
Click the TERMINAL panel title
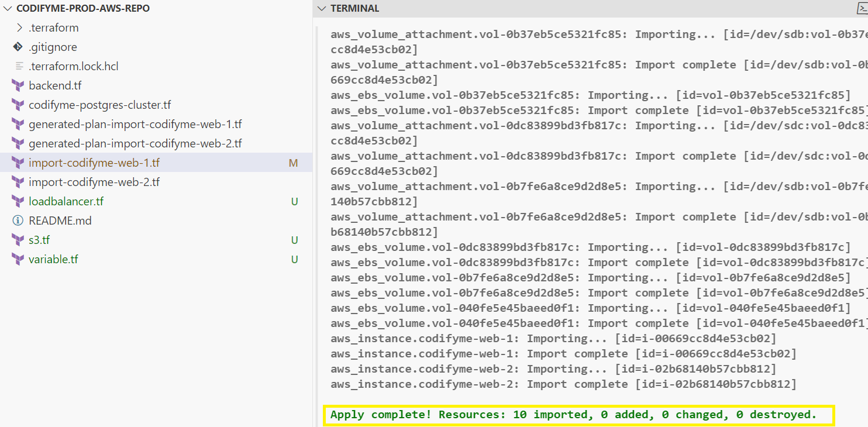354,9
